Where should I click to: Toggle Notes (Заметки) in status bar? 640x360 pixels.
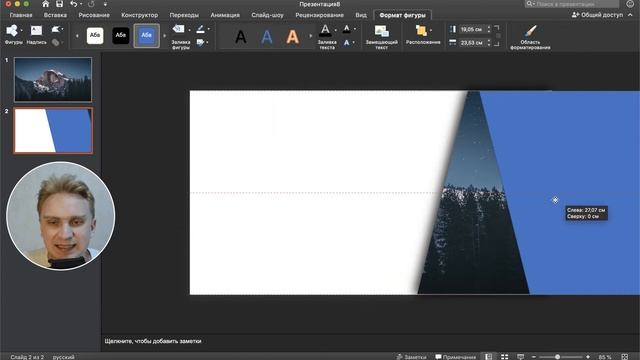(x=411, y=357)
